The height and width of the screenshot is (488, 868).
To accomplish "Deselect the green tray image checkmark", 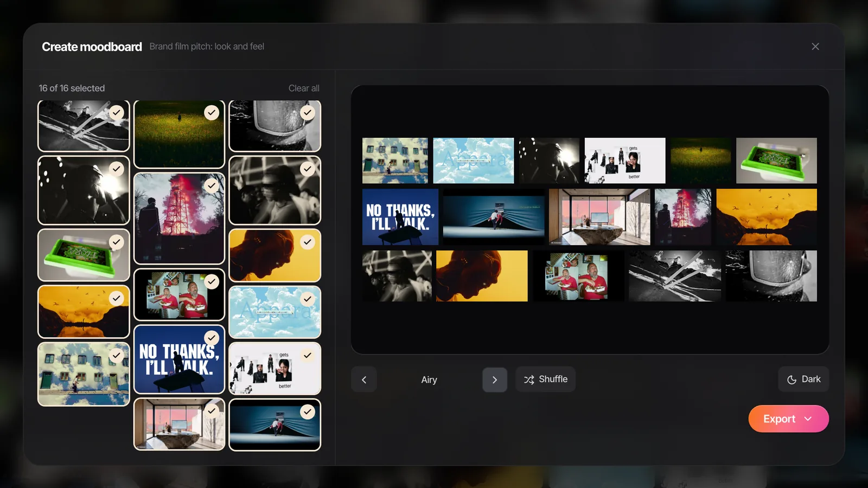I will pyautogui.click(x=117, y=242).
